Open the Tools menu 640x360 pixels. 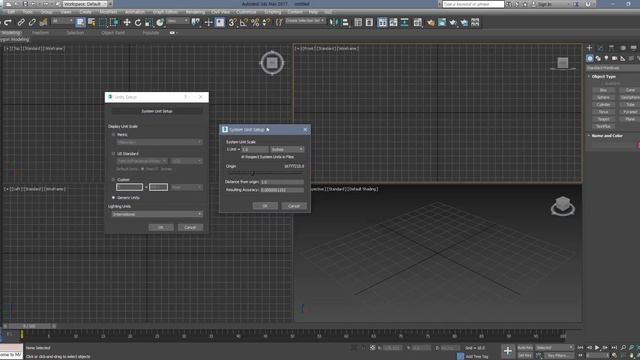27,12
